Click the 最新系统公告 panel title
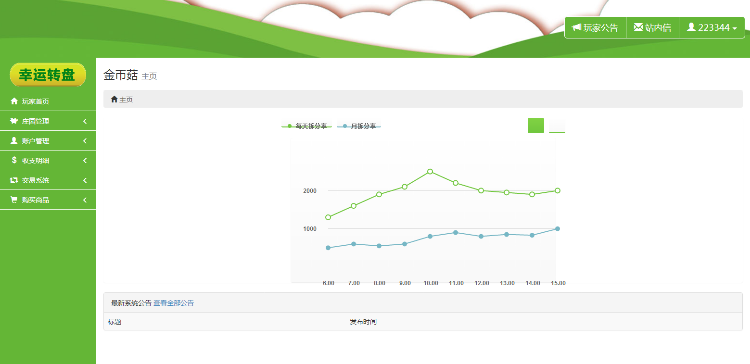This screenshot has width=750, height=364. tap(132, 303)
